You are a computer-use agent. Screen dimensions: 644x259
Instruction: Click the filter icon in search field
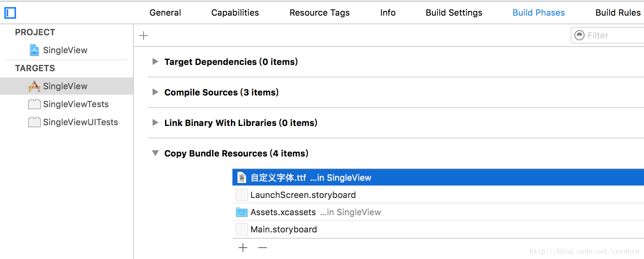click(579, 35)
